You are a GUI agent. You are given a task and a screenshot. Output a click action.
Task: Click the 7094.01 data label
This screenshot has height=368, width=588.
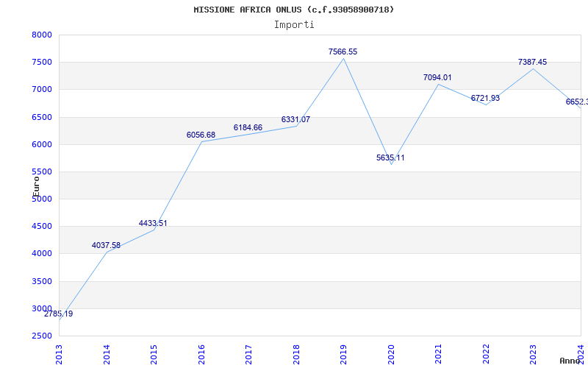[x=437, y=77]
